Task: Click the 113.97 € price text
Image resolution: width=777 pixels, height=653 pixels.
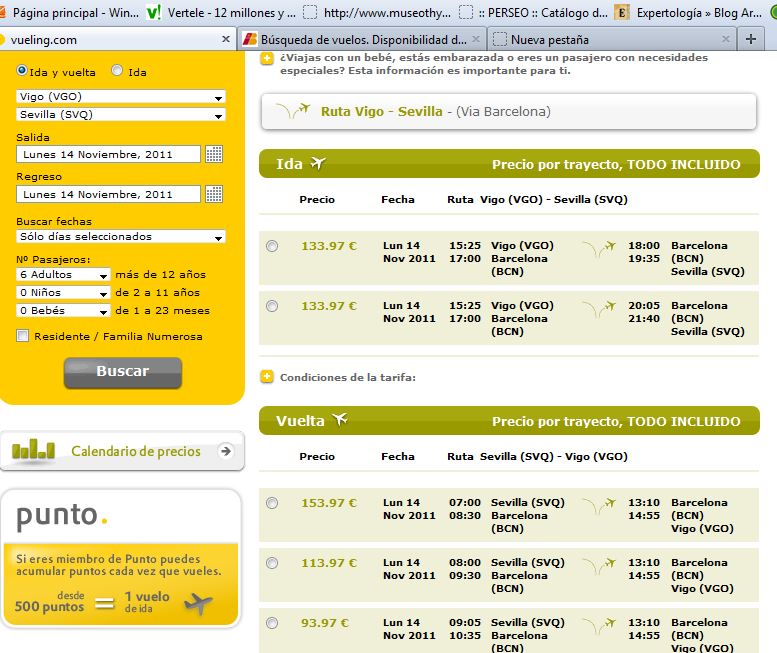Action: click(329, 563)
